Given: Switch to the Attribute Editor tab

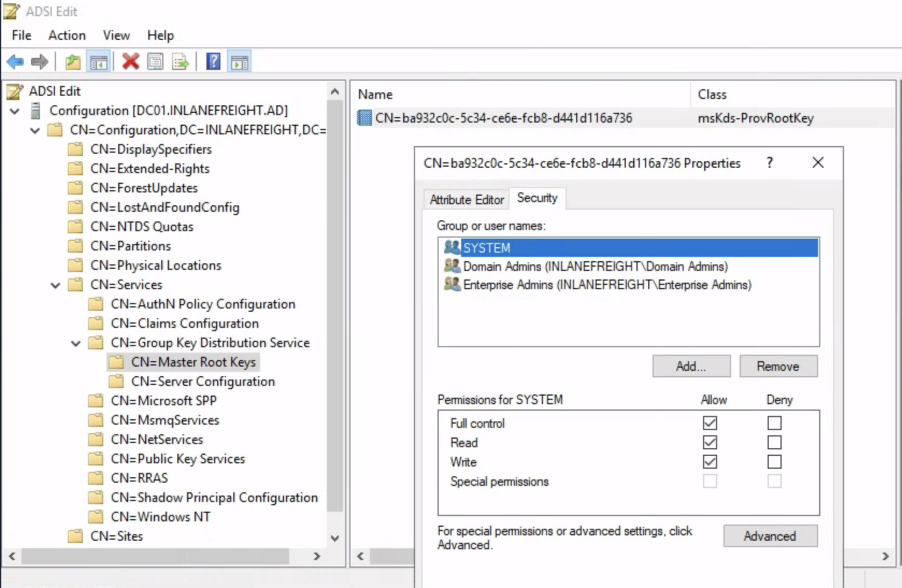Looking at the screenshot, I should (466, 199).
